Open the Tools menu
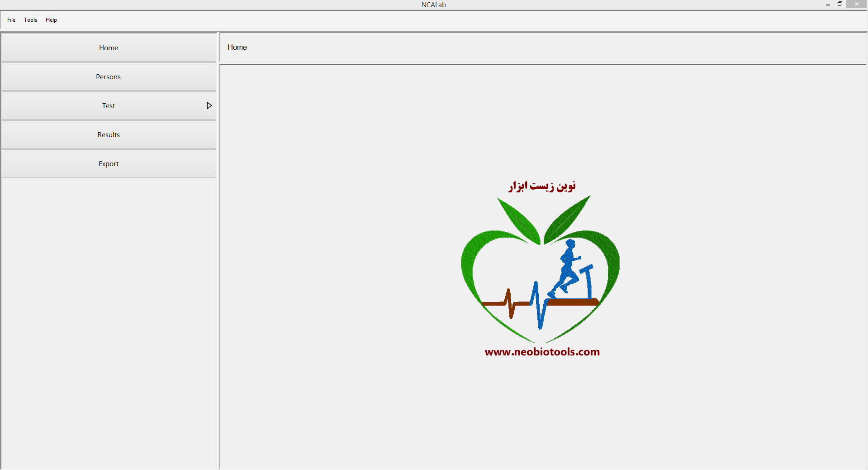Screen dimensions: 868x470 point(30,20)
